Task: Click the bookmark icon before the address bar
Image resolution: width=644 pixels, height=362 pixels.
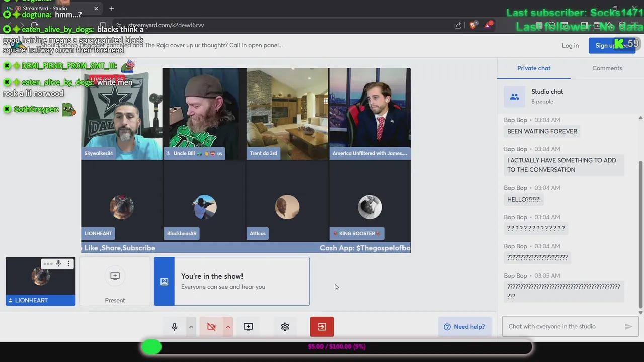Action: click(103, 25)
